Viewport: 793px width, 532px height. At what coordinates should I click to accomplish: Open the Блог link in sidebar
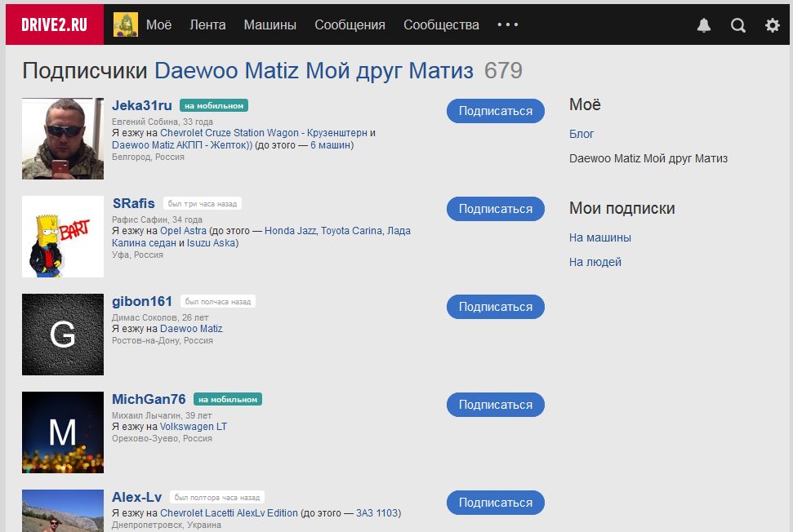click(581, 134)
